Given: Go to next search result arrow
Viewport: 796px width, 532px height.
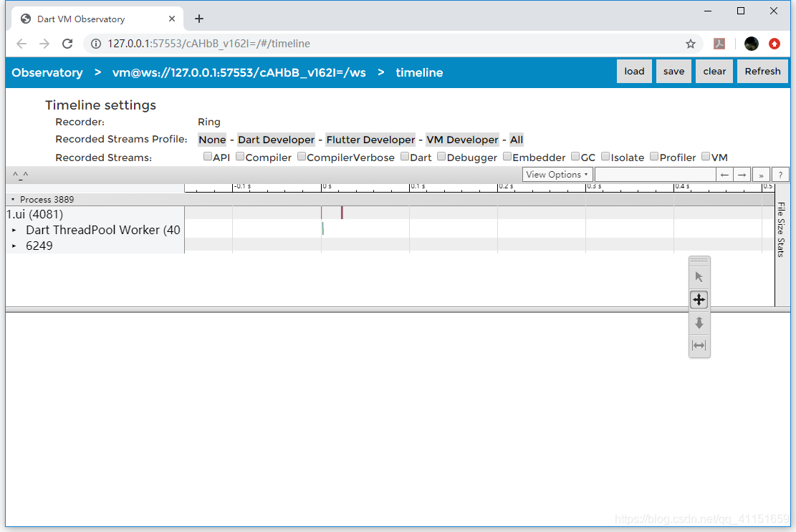Looking at the screenshot, I should (742, 175).
